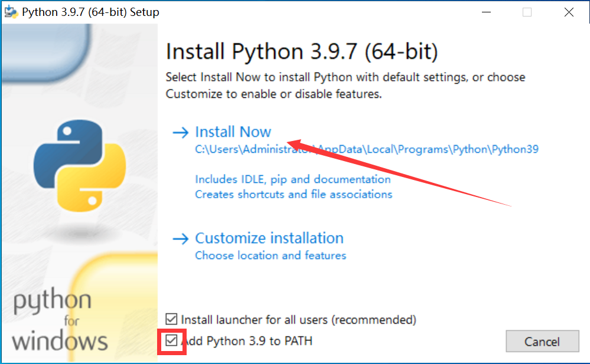
Task: Start installation with Install Now
Action: point(233,132)
